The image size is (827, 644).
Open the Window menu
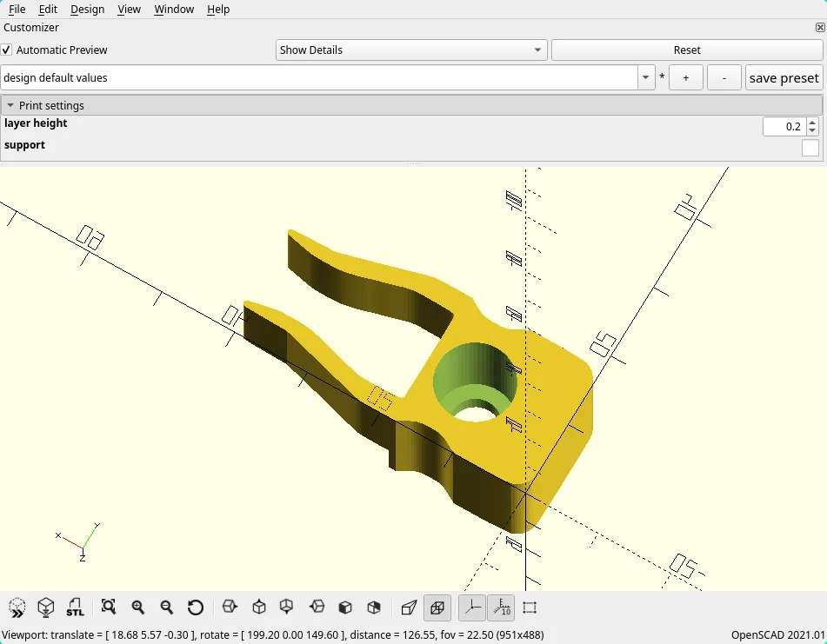coord(174,10)
